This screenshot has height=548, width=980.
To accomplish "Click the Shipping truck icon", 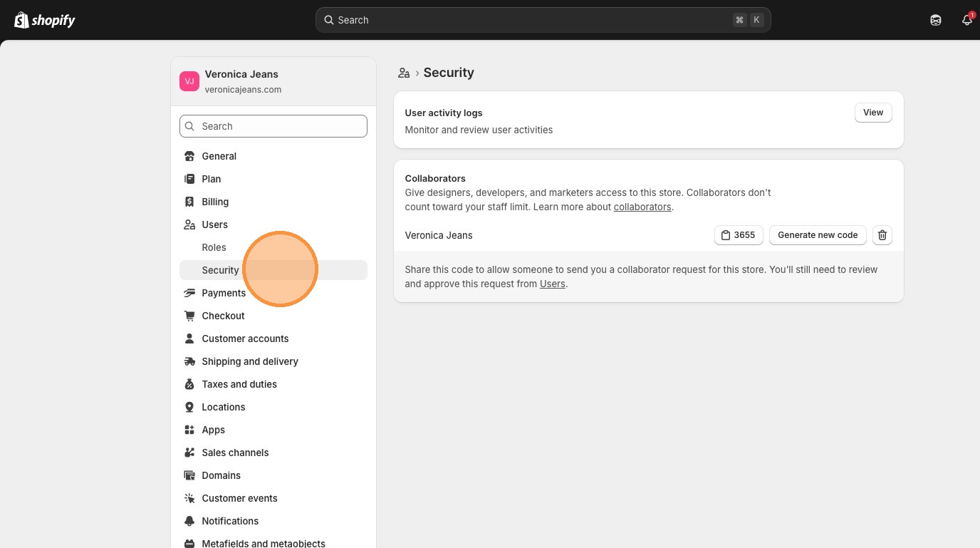I will pyautogui.click(x=189, y=361).
